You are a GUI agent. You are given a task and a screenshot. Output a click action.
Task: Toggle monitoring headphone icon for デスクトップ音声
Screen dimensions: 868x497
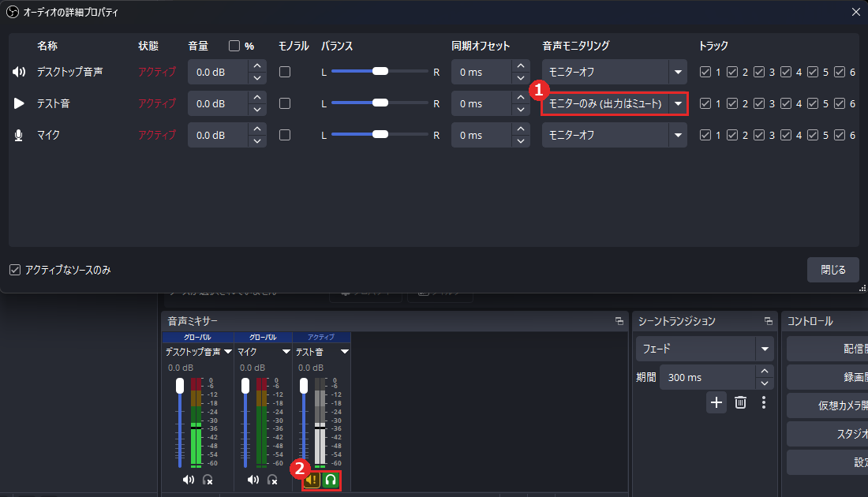click(x=208, y=480)
